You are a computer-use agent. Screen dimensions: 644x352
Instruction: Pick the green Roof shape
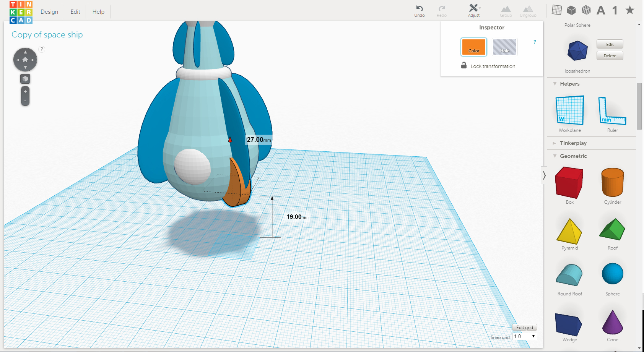click(x=612, y=229)
